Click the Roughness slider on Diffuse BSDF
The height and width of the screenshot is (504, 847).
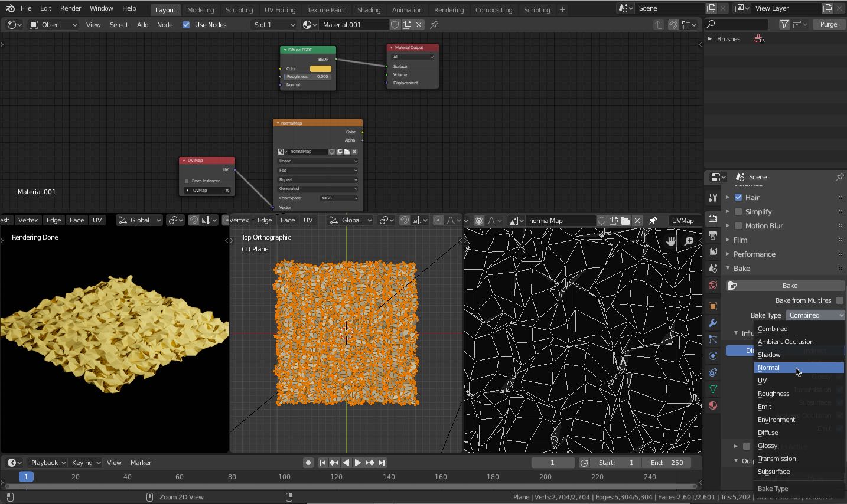coord(308,77)
